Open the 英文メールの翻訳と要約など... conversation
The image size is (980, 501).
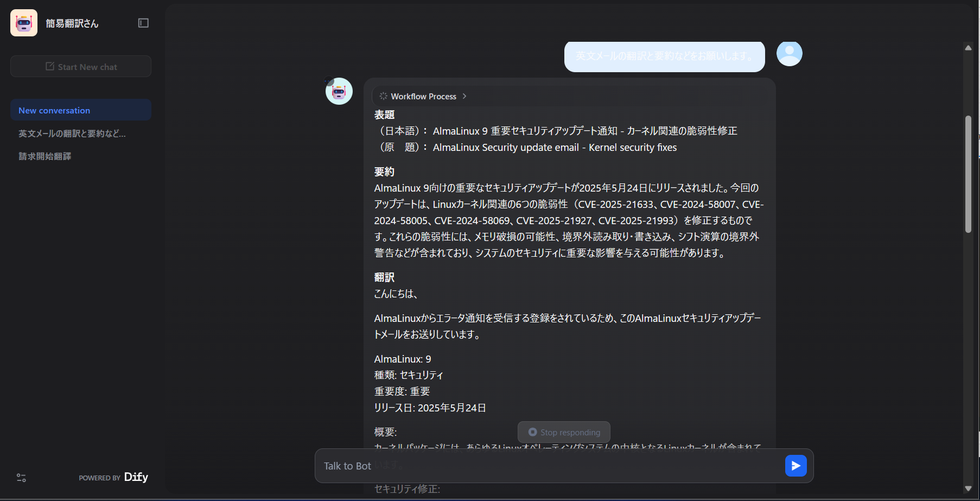coord(81,133)
